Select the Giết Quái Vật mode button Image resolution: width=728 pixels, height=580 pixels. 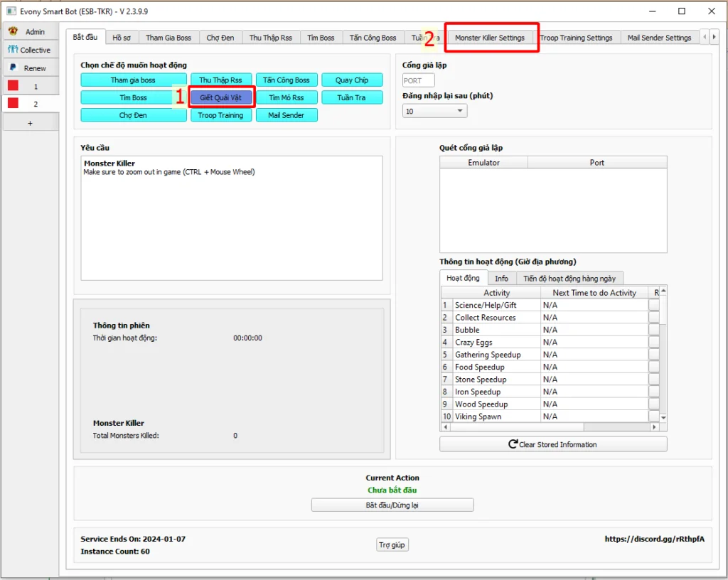220,97
